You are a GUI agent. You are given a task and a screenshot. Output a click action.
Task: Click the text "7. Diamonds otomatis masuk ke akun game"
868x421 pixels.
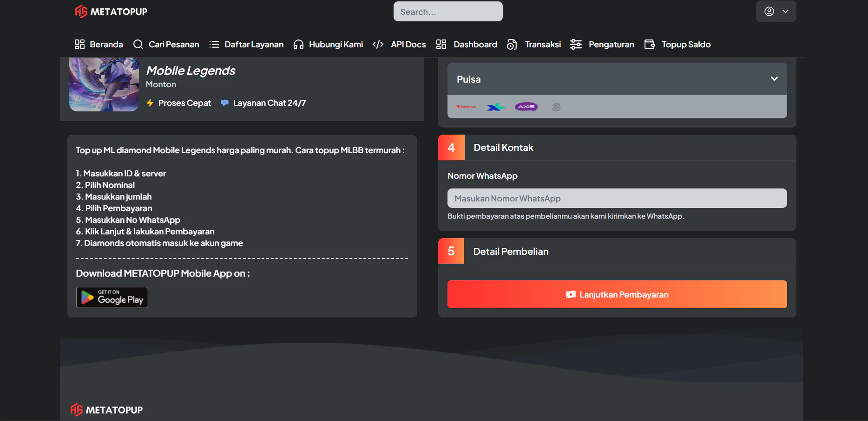159,243
